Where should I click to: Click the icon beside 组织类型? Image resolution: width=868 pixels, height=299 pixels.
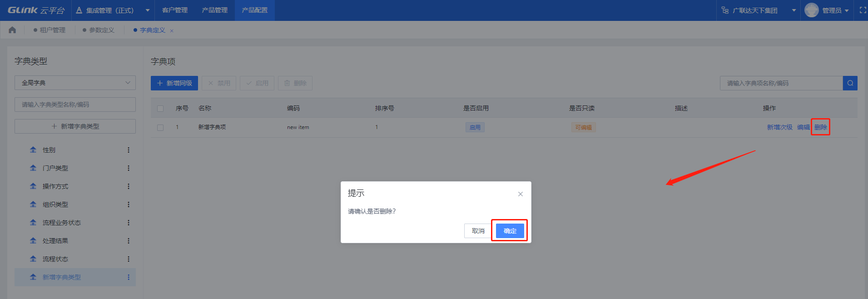[x=33, y=204]
